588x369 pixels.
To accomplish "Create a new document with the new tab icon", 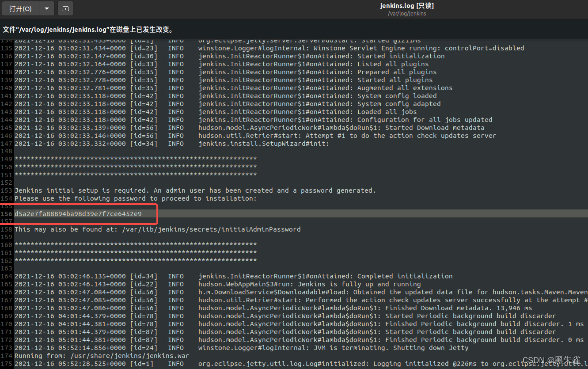I will coord(65,8).
